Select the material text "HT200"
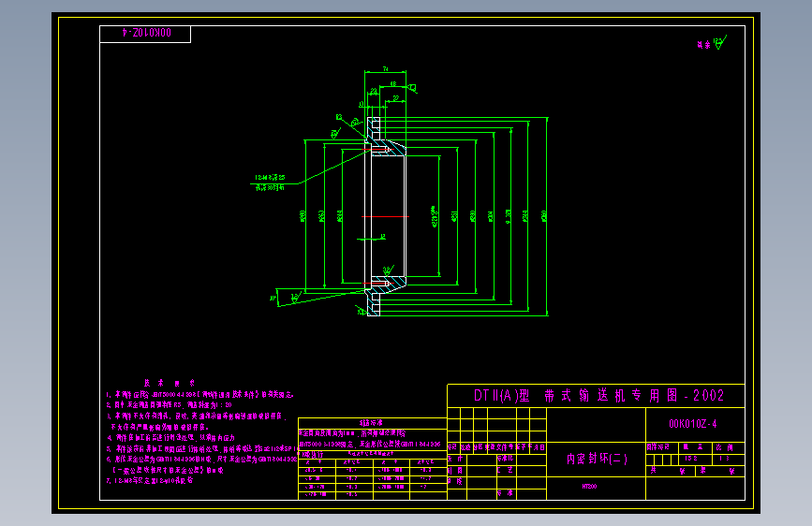812x526 pixels. tap(589, 486)
